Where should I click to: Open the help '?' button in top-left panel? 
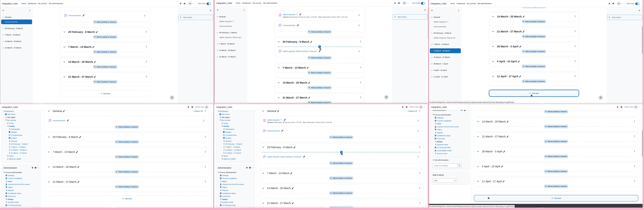(172, 98)
